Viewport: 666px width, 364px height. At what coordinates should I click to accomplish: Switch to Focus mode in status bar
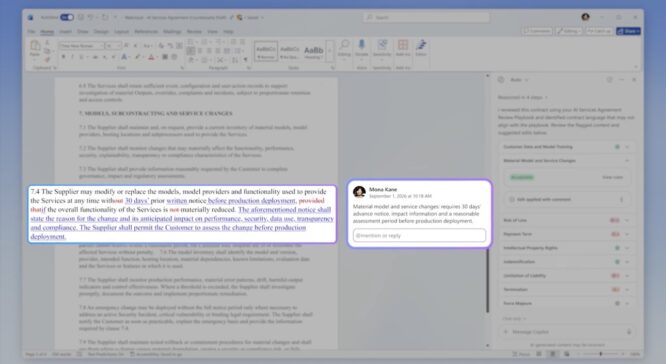click(x=521, y=354)
